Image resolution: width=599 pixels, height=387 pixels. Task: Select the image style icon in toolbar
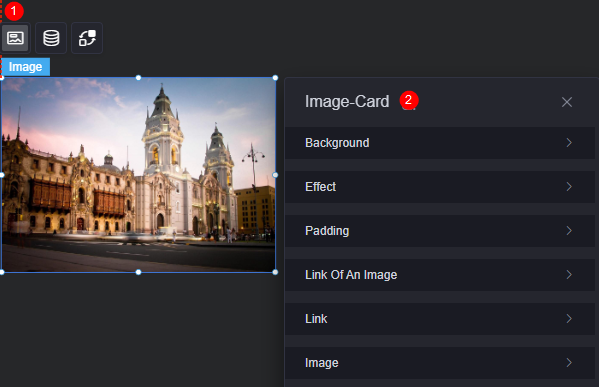(x=15, y=38)
